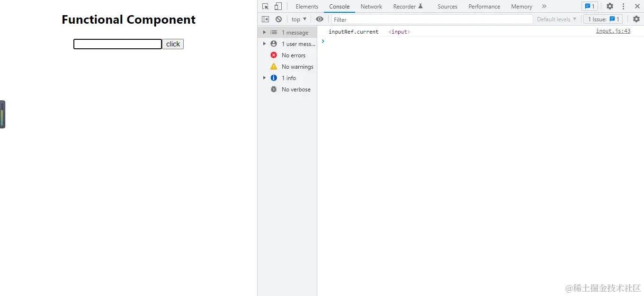Click the Functional Component heading
644x296 pixels.
[128, 19]
